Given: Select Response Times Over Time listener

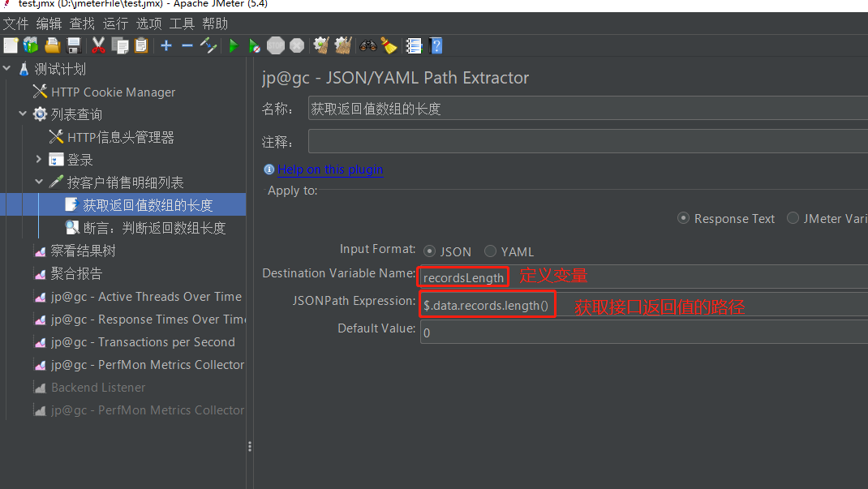Looking at the screenshot, I should pyautogui.click(x=148, y=320).
